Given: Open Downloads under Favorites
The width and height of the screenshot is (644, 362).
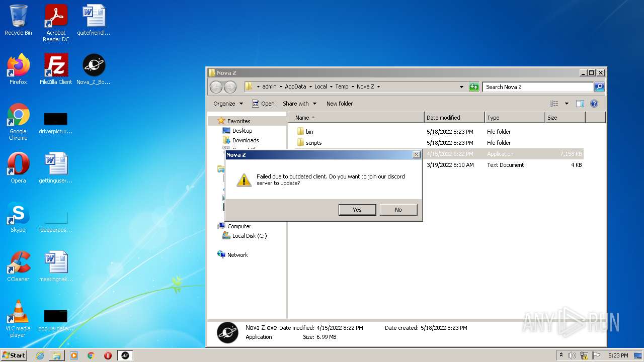Looking at the screenshot, I should coord(246,140).
